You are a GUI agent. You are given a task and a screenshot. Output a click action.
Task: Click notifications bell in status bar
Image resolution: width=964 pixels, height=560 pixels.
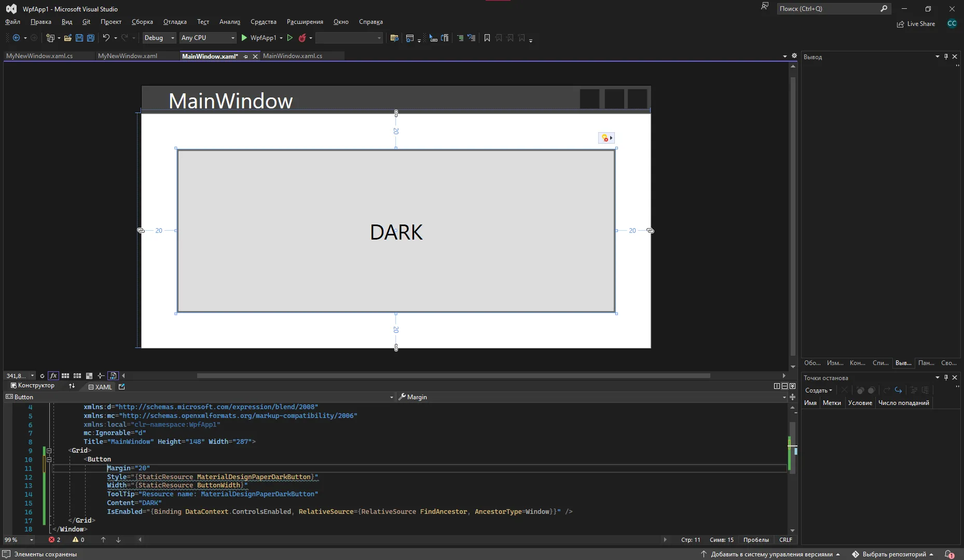tap(949, 554)
